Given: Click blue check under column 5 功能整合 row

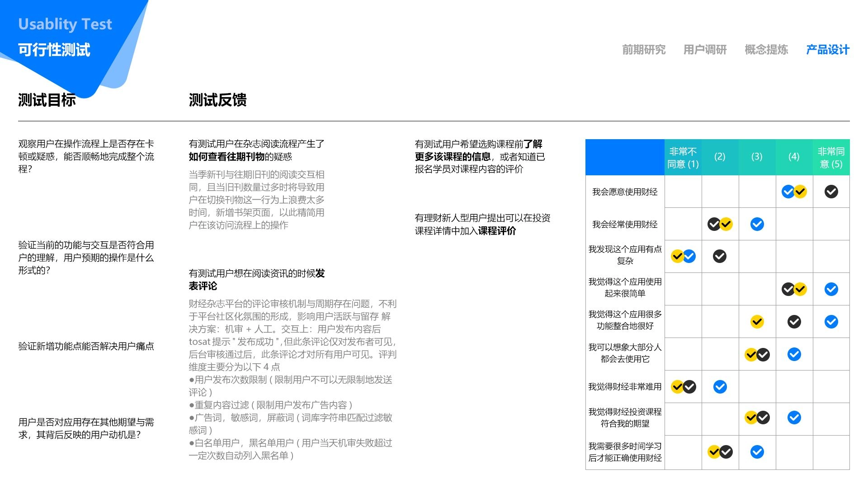Looking at the screenshot, I should pos(831,322).
